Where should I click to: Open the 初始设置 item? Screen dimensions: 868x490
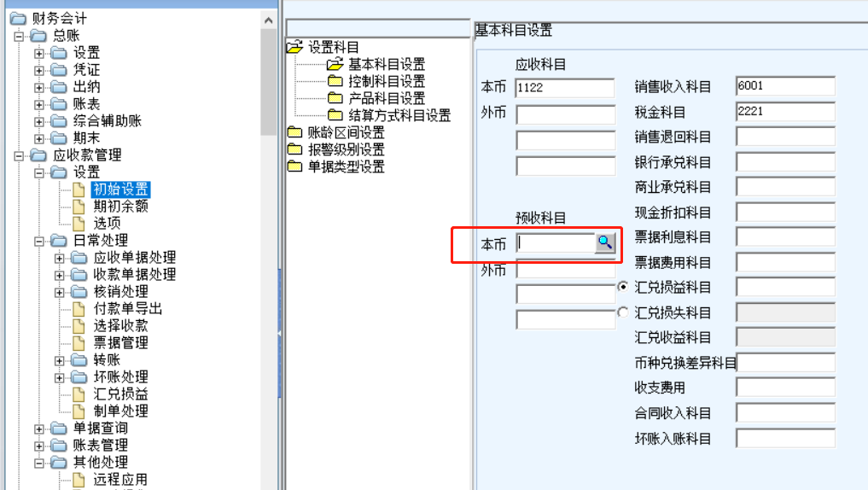[x=120, y=190]
